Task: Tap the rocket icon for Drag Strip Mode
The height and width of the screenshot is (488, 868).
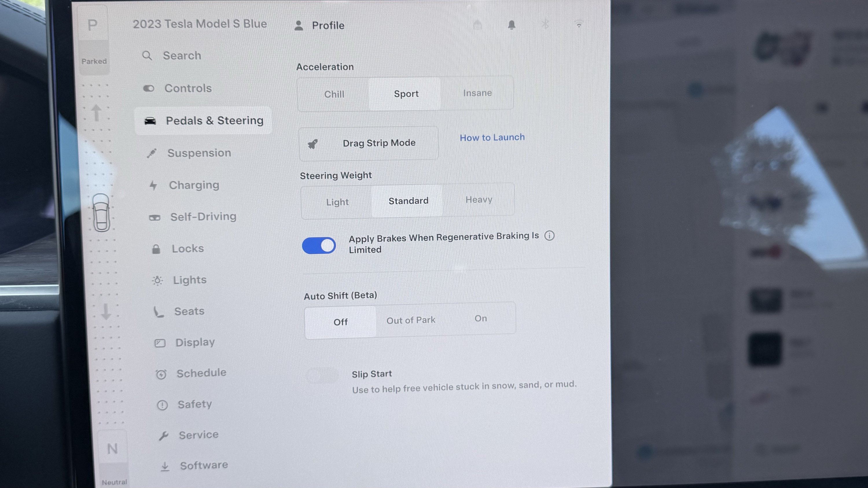Action: tap(313, 144)
